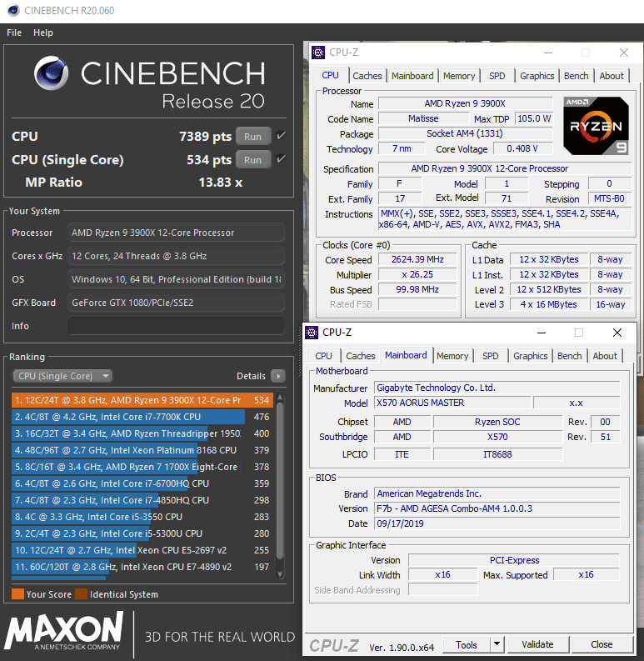The width and height of the screenshot is (644, 661).
Task: Select the Xeon E7-4890 v2 ranking row
Action: [142, 567]
